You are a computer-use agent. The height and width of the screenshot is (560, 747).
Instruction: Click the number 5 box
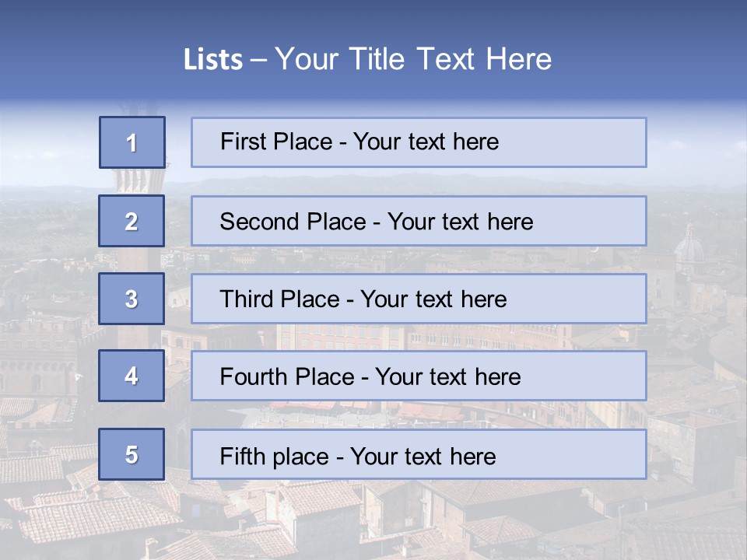132,454
